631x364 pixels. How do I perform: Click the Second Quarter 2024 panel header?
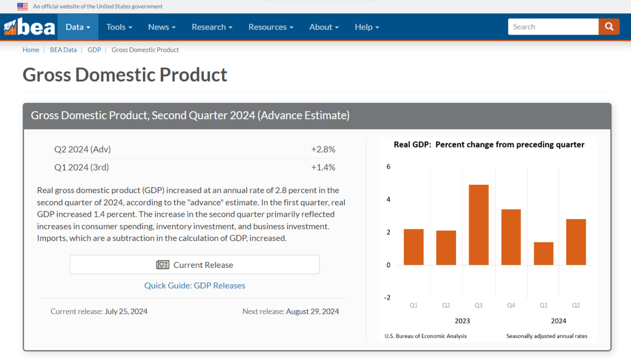pyautogui.click(x=317, y=116)
